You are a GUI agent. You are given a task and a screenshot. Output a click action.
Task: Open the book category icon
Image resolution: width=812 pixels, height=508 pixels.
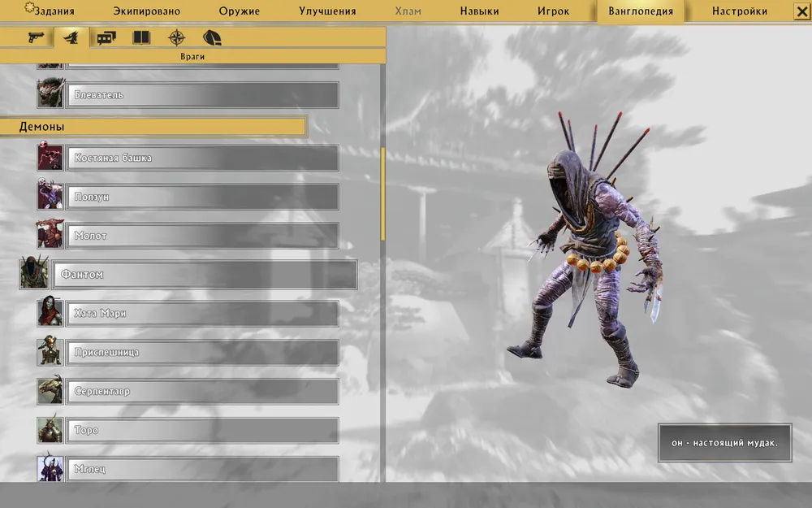click(141, 37)
